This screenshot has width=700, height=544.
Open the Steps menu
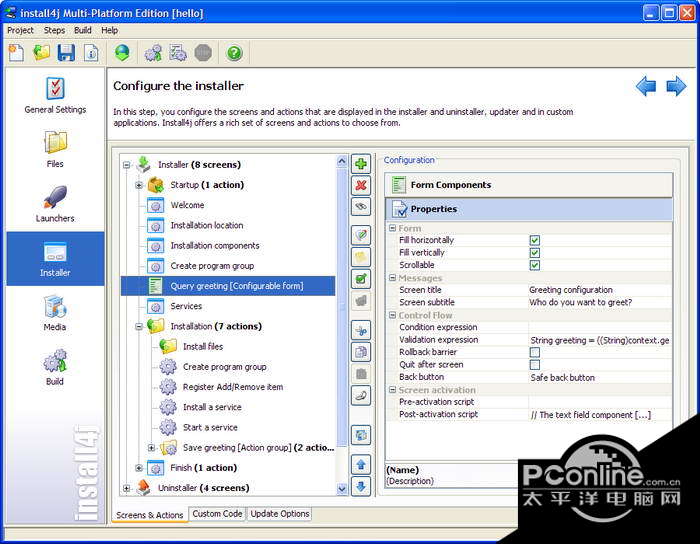pos(54,30)
